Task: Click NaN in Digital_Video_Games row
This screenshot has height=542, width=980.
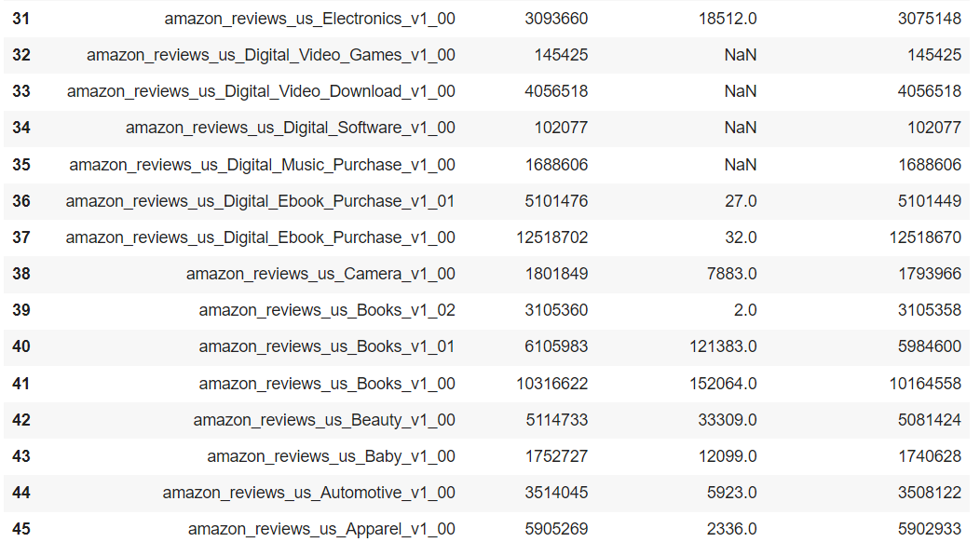Action: click(x=741, y=55)
